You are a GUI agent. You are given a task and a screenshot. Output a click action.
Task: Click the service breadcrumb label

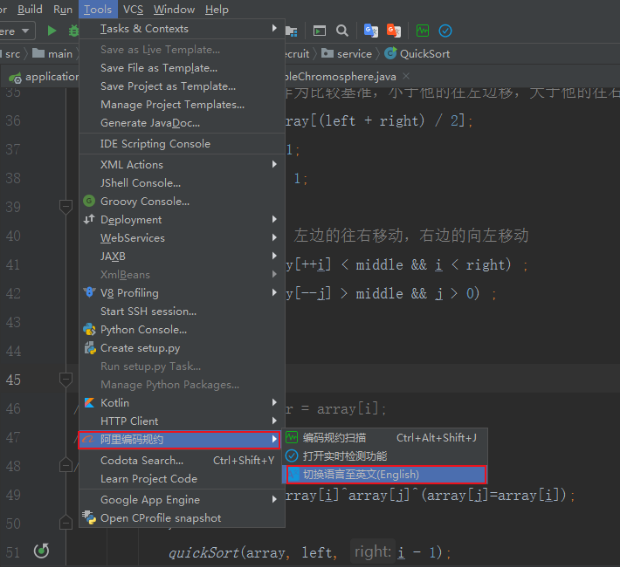354,54
